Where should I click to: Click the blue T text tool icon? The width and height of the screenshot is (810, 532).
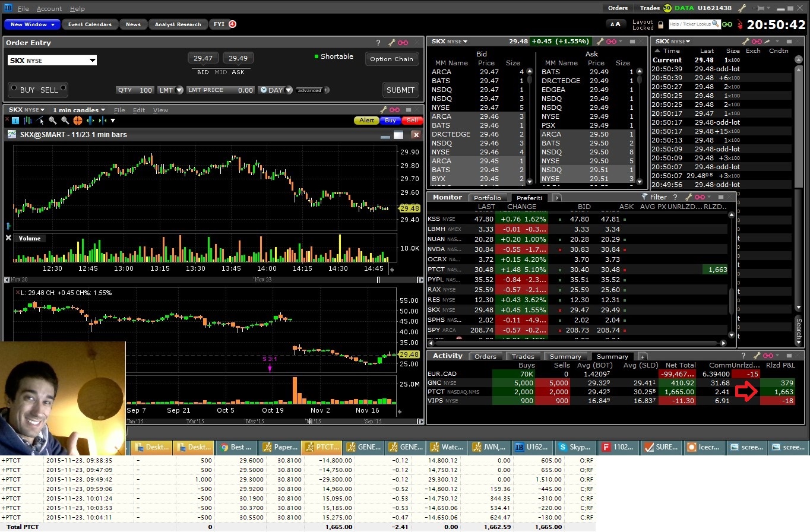[x=15, y=121]
